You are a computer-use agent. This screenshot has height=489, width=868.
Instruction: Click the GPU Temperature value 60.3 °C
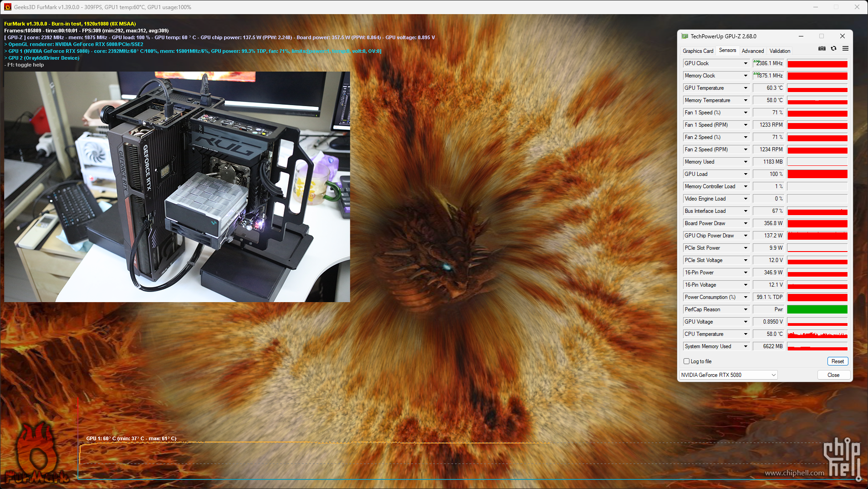(x=769, y=88)
